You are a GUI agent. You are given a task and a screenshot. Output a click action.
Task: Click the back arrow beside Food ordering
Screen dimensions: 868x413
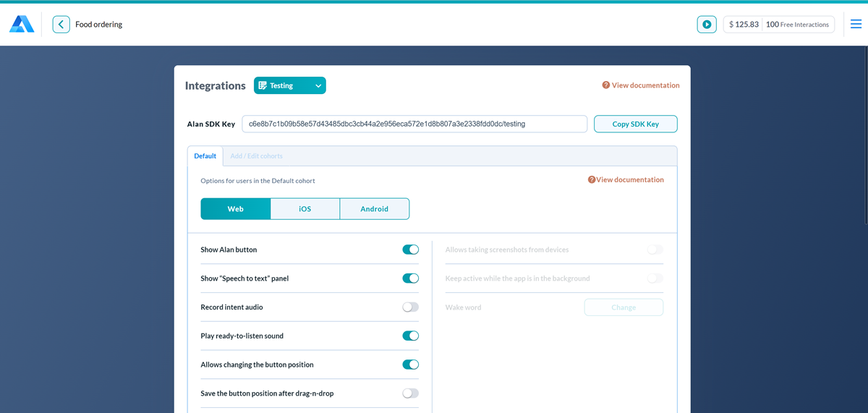point(61,25)
